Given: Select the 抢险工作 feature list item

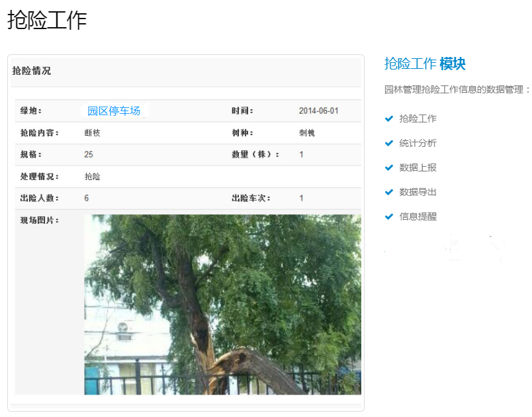Looking at the screenshot, I should point(418,118).
